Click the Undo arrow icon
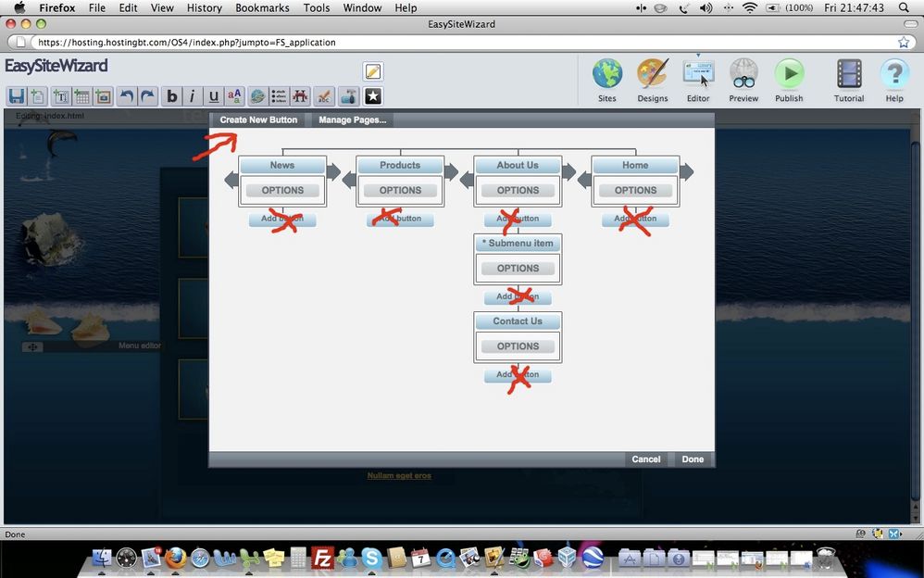924x578 pixels. tap(127, 96)
